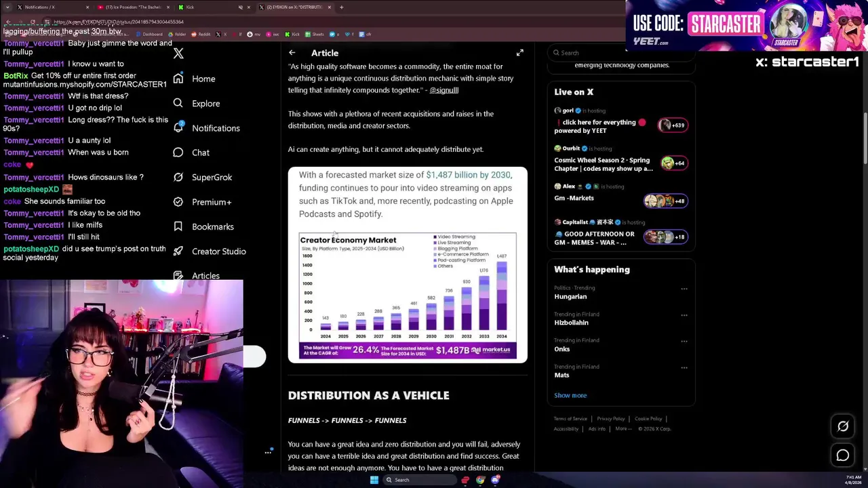Click the Creator Studio rocket icon

(178, 251)
